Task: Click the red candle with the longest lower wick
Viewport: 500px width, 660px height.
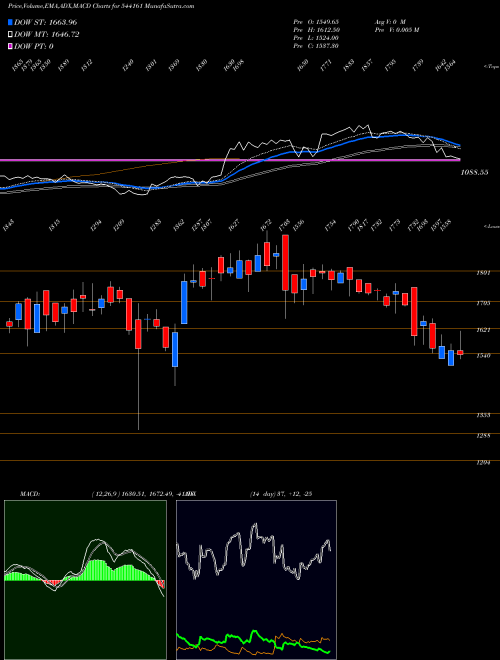Action: (138, 334)
